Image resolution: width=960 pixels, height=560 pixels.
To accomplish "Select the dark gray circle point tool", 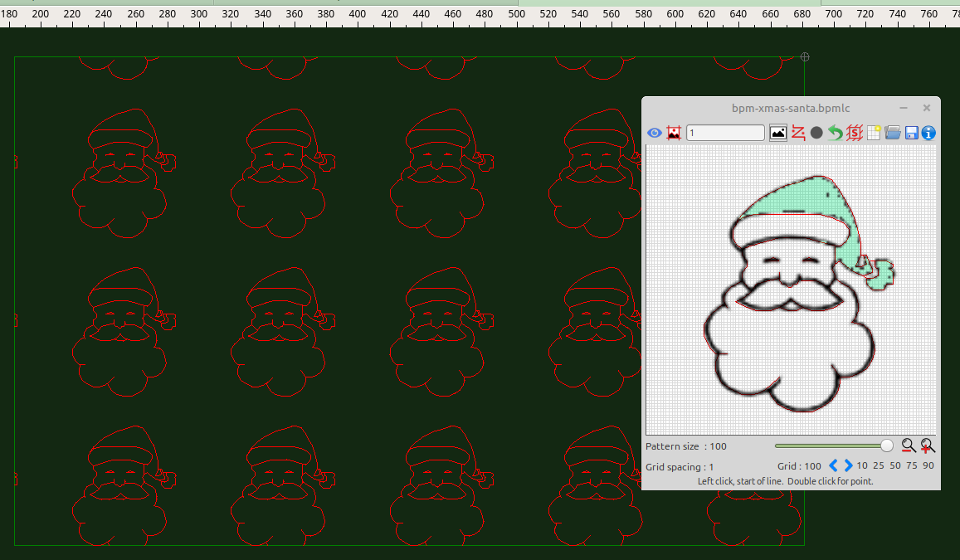I will tap(816, 133).
